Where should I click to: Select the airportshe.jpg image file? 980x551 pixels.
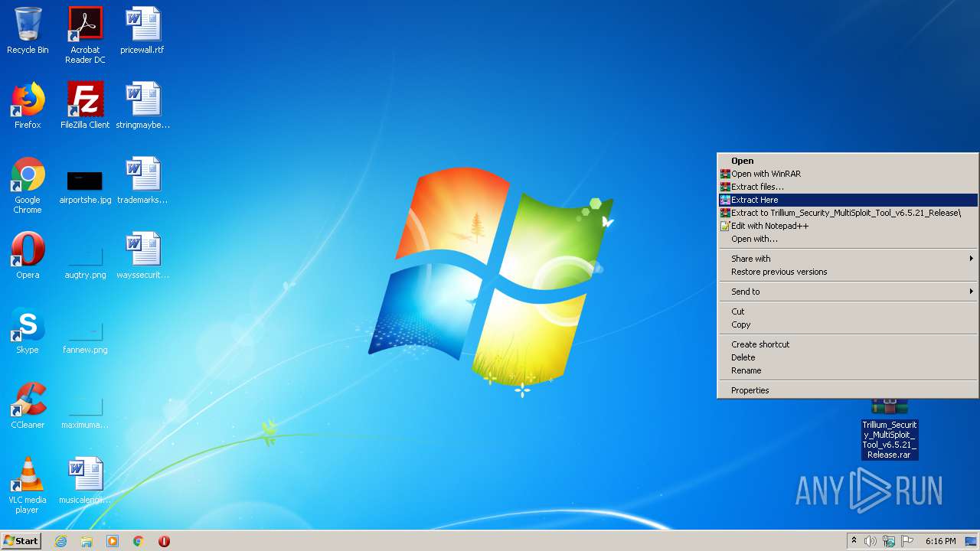click(85, 187)
